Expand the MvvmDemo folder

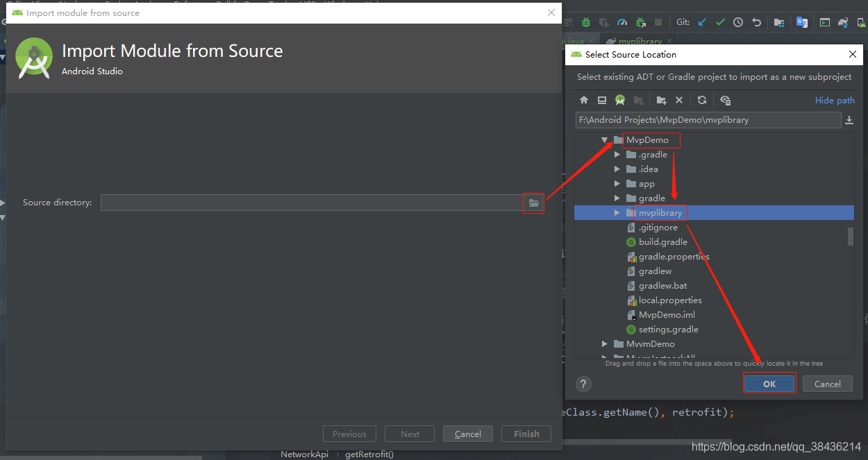click(605, 344)
